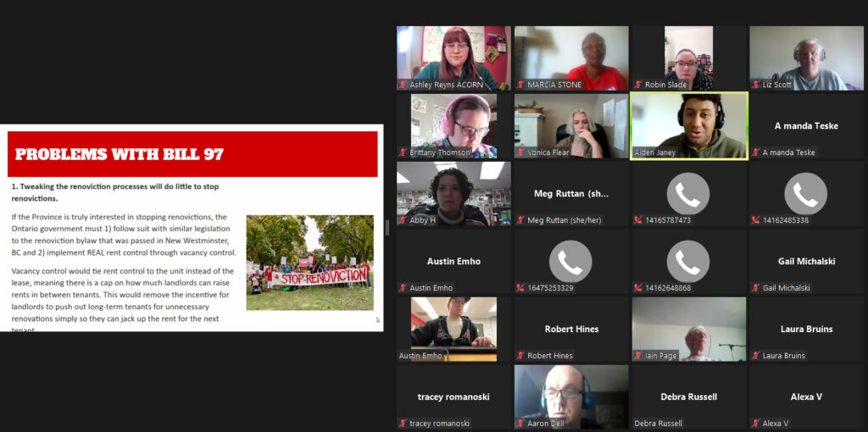
Task: Select Vonica Flear's video feed
Action: click(x=571, y=124)
